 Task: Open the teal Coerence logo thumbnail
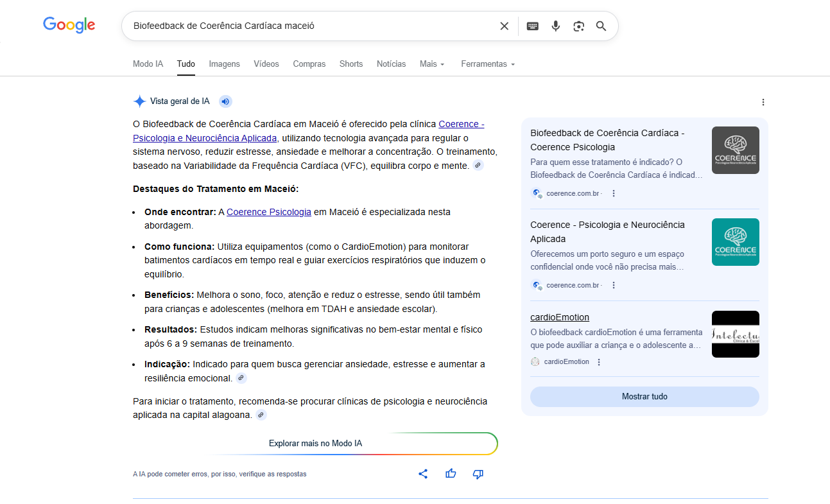tap(736, 242)
